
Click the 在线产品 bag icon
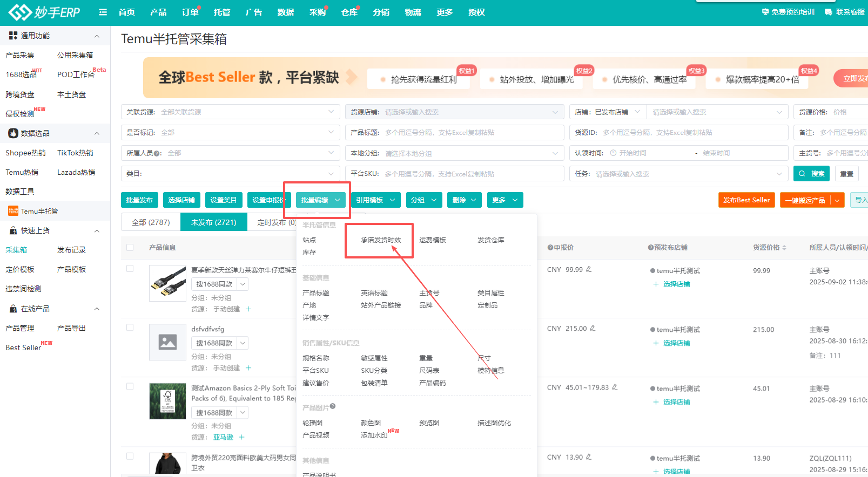14,309
